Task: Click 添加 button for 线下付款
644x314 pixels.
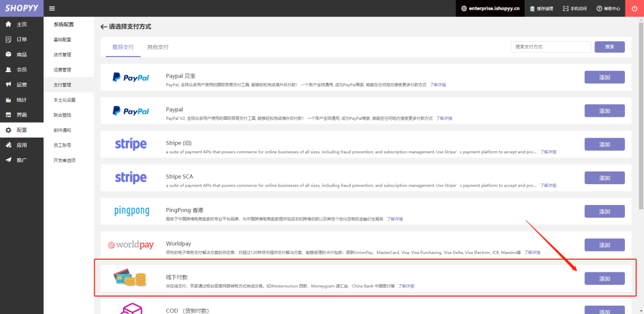Action: pos(604,278)
